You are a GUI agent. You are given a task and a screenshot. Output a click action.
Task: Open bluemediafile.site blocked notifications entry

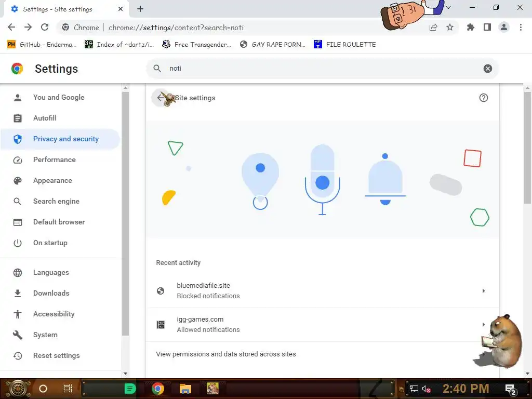coord(322,291)
